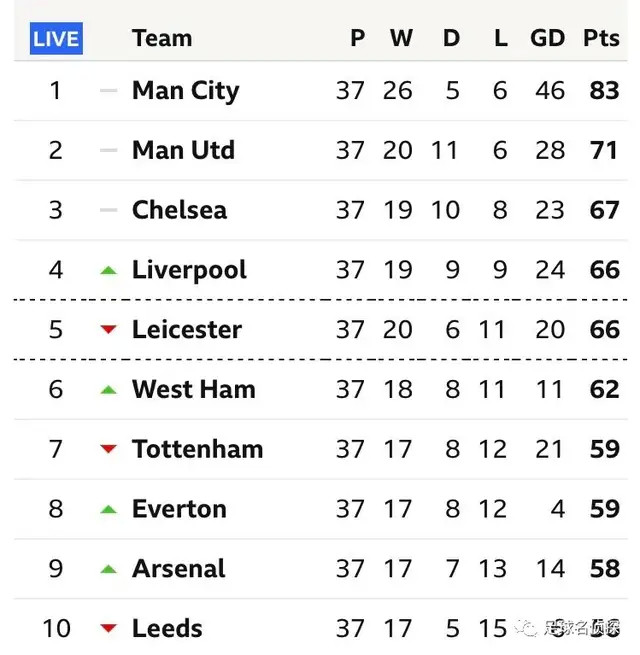The width and height of the screenshot is (640, 655).
Task: Click Leeds' red down arrow
Action: (109, 628)
